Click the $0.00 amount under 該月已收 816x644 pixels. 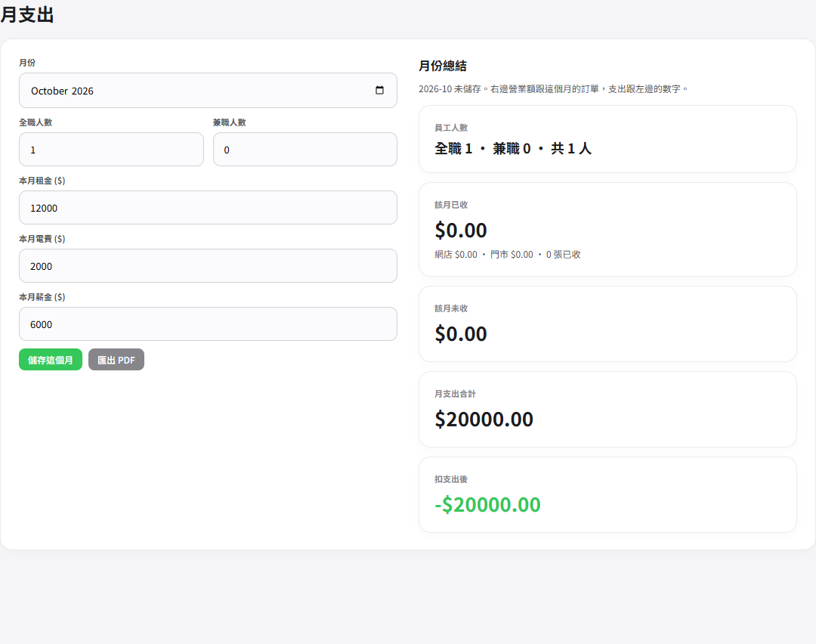click(461, 230)
